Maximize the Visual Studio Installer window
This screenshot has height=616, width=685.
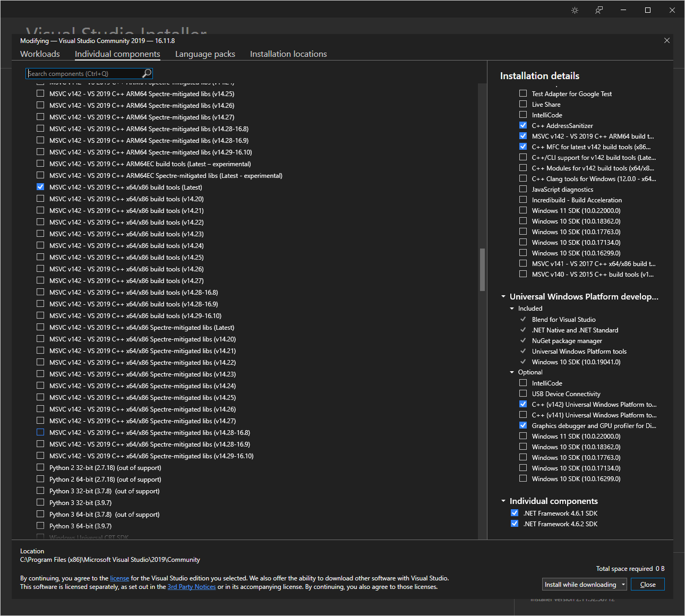point(648,10)
